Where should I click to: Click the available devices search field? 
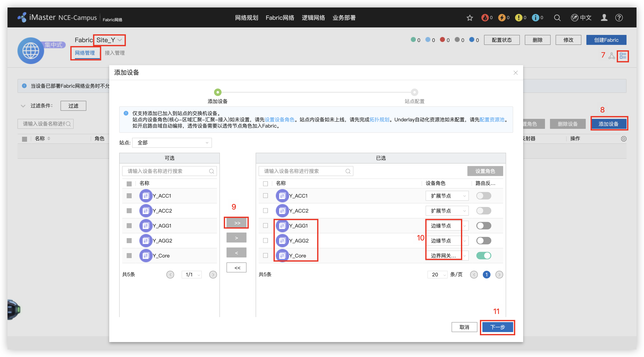(167, 171)
